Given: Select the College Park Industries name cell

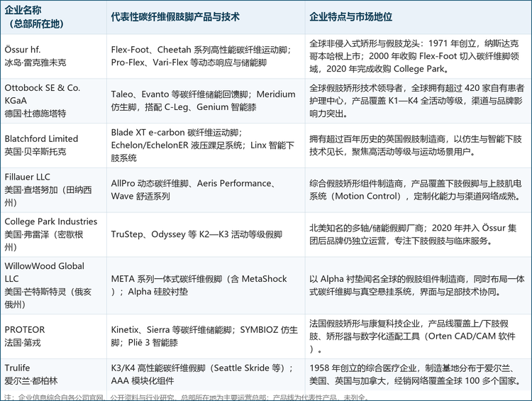Looking at the screenshot, I should pos(54,235).
